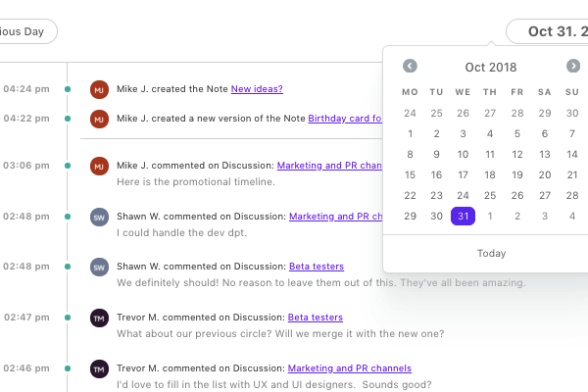
Task: Click the 02:47 pm timeline marker dot
Action: [x=68, y=318]
